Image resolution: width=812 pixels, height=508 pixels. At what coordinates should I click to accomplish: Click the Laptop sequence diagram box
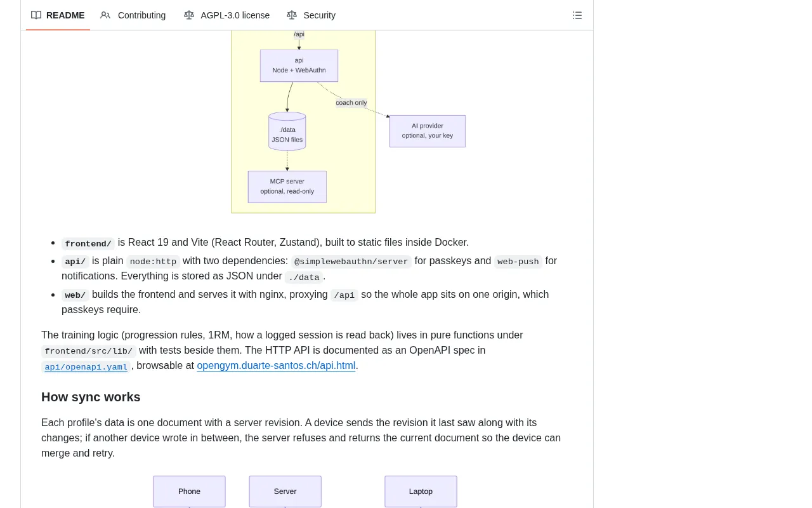coord(421,491)
